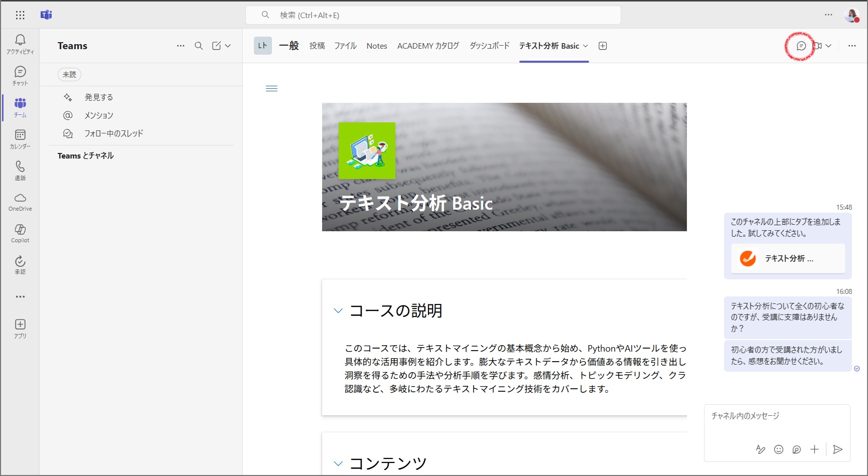The height and width of the screenshot is (476, 868).
Task: Open the アクティビティ bell in sidebar
Action: point(20,44)
